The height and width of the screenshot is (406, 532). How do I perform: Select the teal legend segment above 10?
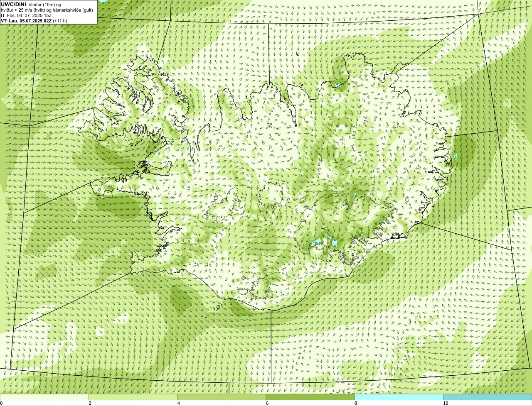click(488, 397)
